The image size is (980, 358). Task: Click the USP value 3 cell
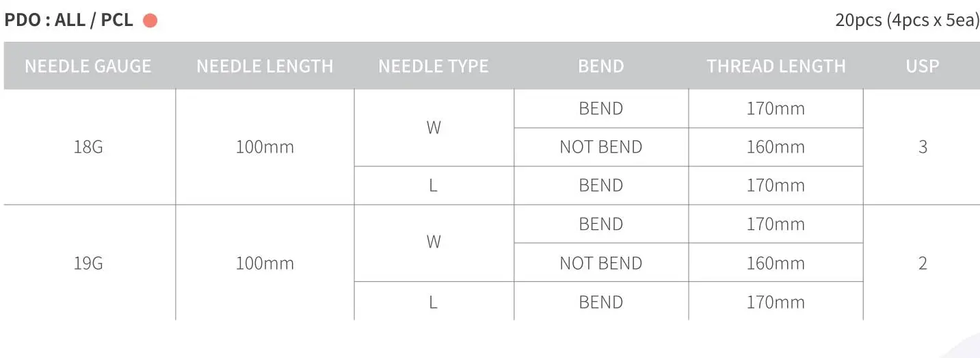(922, 147)
